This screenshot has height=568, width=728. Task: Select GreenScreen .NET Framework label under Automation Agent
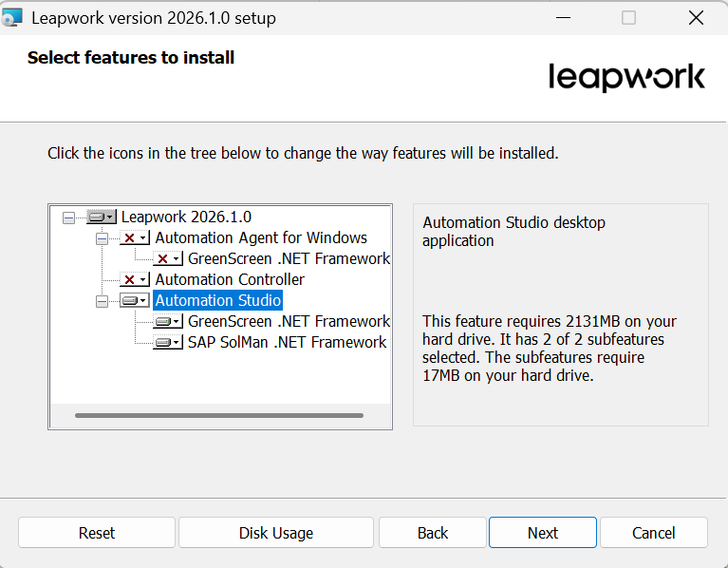[x=289, y=258]
